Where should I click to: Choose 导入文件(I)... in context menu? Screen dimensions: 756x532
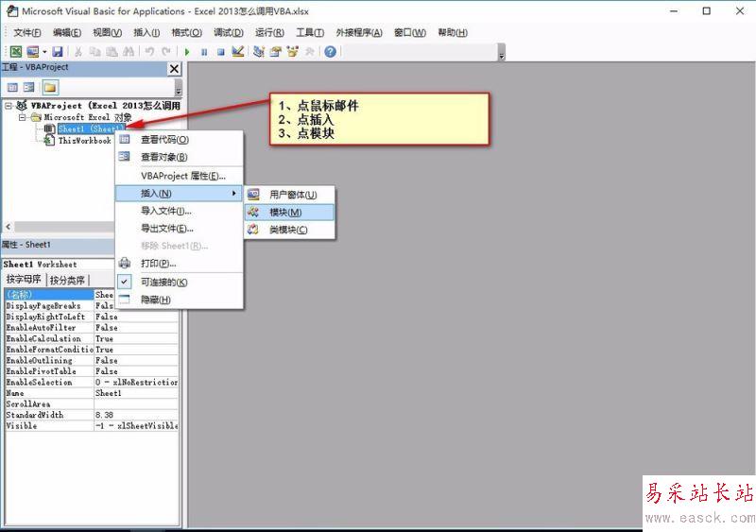(179, 211)
